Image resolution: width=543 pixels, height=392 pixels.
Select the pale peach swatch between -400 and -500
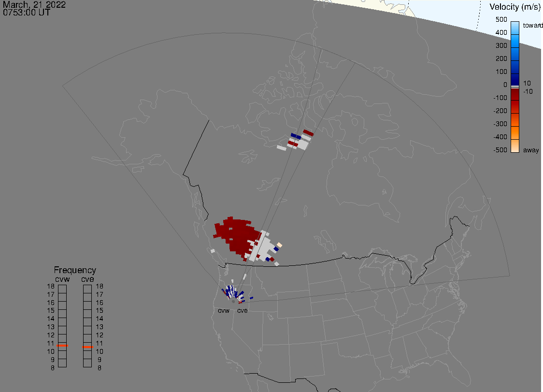(515, 146)
